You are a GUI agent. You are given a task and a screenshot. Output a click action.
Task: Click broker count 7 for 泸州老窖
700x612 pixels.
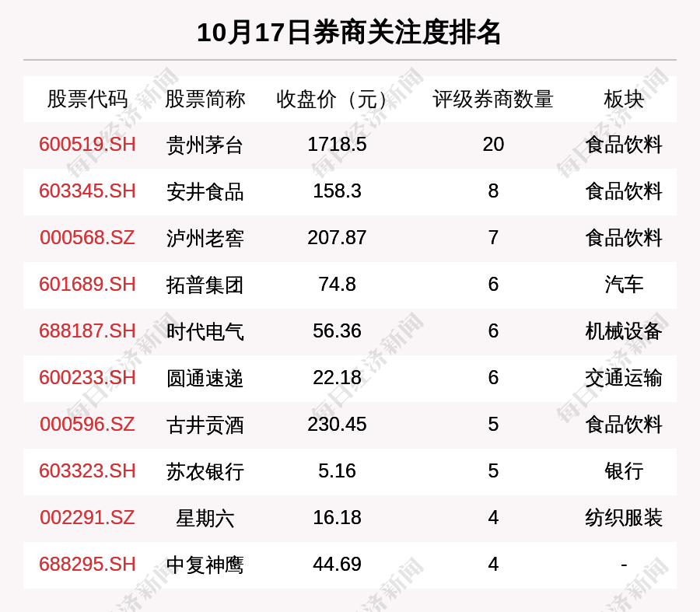[x=493, y=237]
